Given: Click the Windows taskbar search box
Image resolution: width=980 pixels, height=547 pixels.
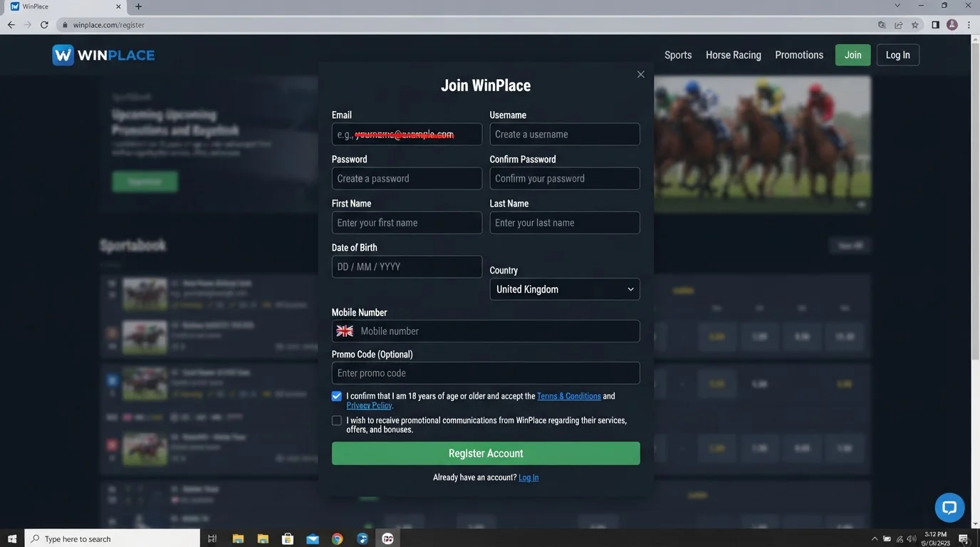Looking at the screenshot, I should click(113, 538).
